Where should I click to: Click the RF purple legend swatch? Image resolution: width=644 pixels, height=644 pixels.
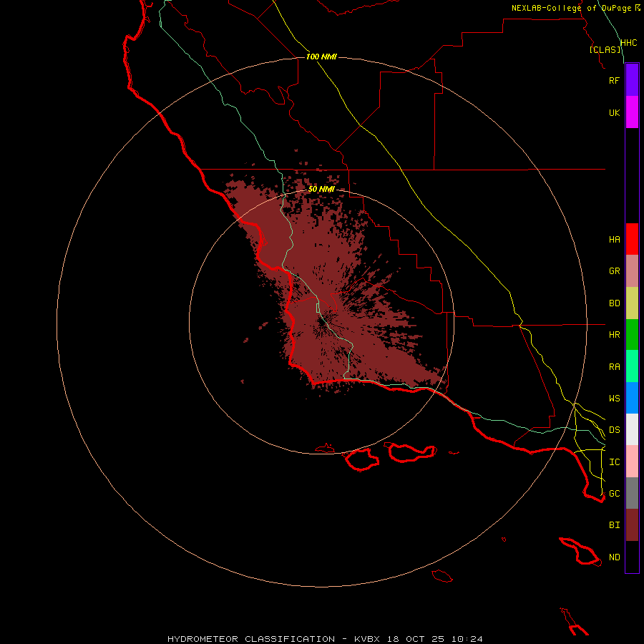[632, 80]
